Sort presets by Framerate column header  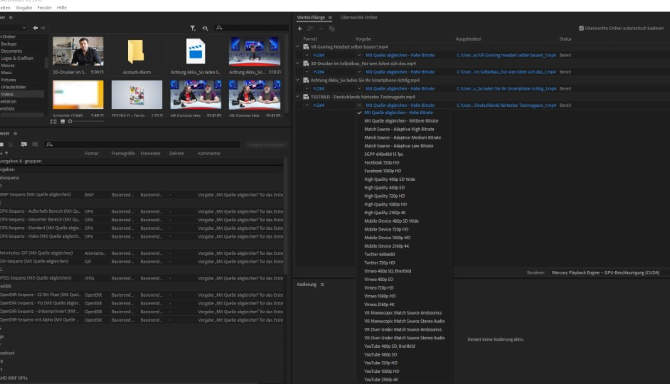pyautogui.click(x=150, y=153)
